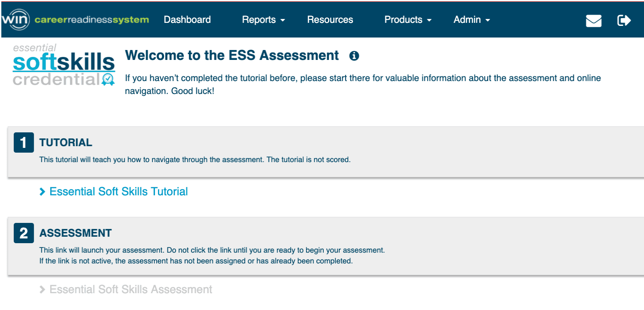Click the careerreadinesssystem brand text

(92, 20)
